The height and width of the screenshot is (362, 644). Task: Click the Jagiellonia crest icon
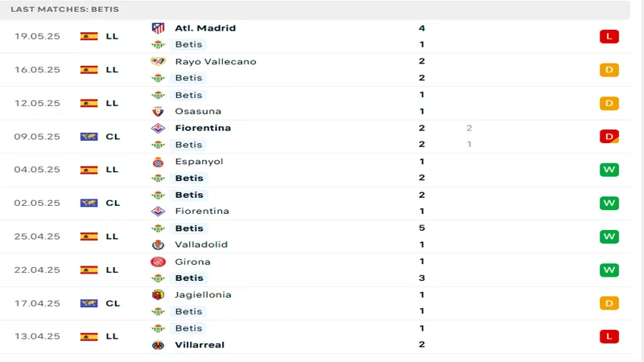point(158,295)
